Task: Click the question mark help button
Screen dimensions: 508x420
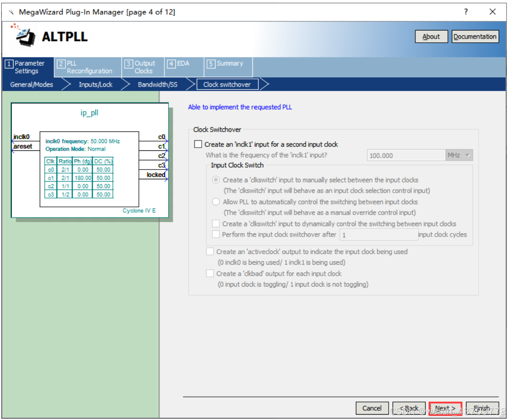Action: pyautogui.click(x=466, y=12)
